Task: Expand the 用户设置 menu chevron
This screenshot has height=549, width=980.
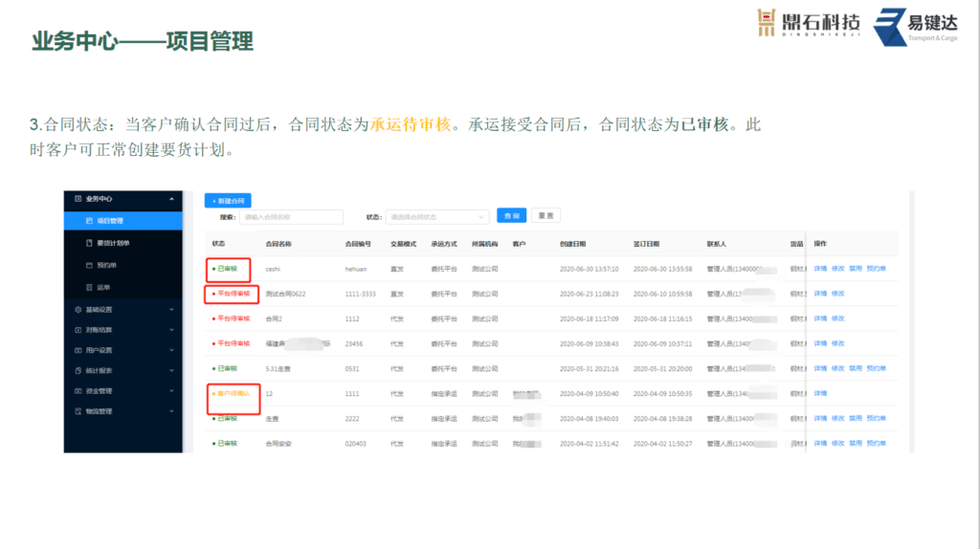Action: [170, 350]
